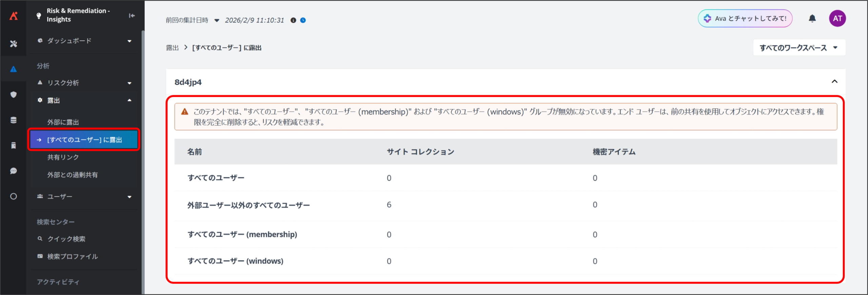Click the 外部ユーザー以外のすべてのユーザー row

[x=249, y=205]
